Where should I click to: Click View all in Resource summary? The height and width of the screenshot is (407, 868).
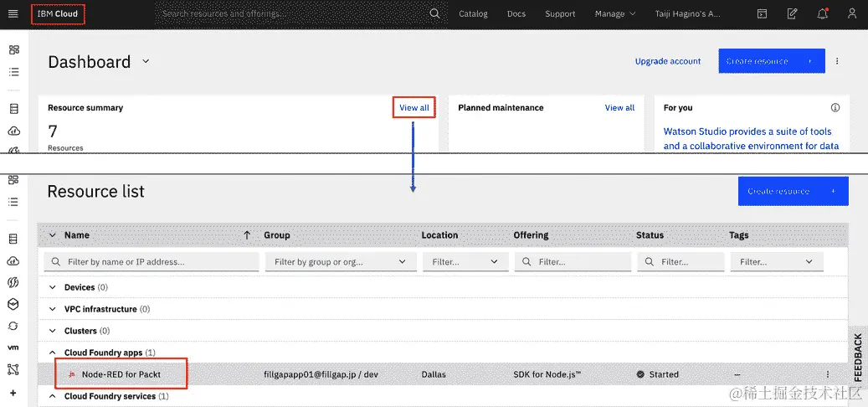pos(414,108)
